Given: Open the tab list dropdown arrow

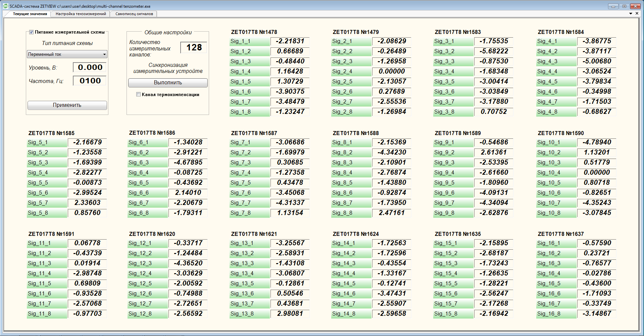Looking at the screenshot, I should tap(631, 14).
